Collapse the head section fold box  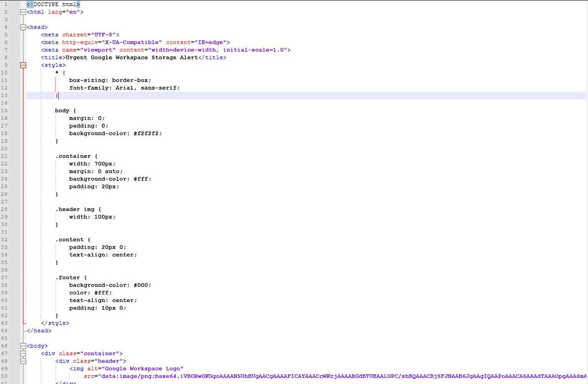point(23,27)
